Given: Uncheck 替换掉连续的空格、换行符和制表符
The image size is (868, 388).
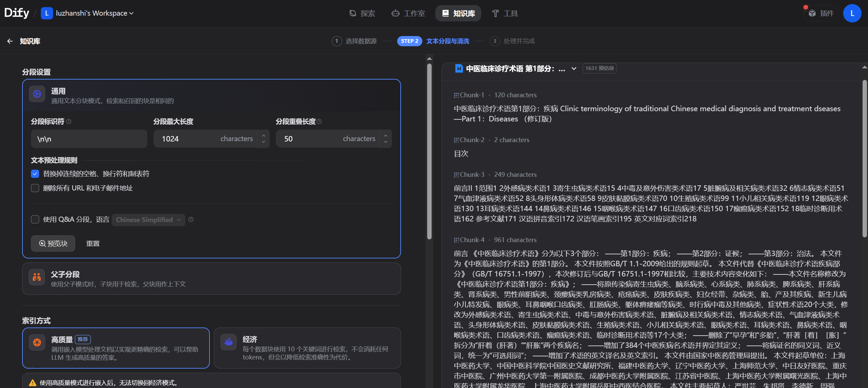Looking at the screenshot, I should pyautogui.click(x=35, y=174).
